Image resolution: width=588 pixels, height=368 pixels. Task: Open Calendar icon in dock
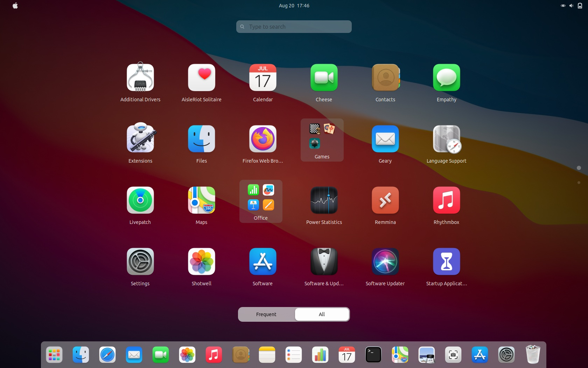coord(347,355)
